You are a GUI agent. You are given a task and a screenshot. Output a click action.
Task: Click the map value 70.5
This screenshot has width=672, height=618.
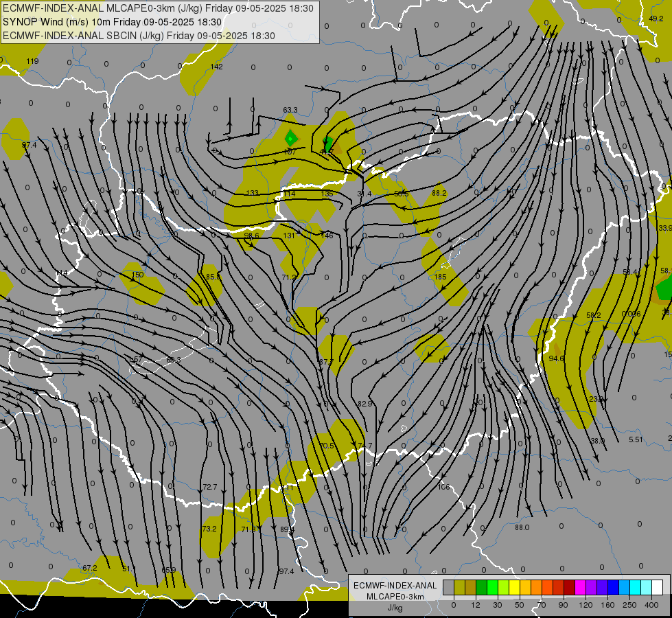tap(327, 446)
